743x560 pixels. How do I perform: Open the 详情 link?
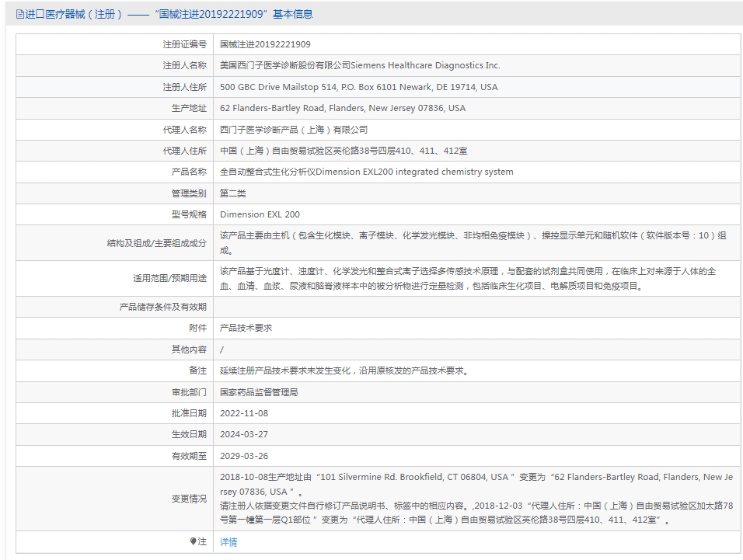[x=228, y=542]
